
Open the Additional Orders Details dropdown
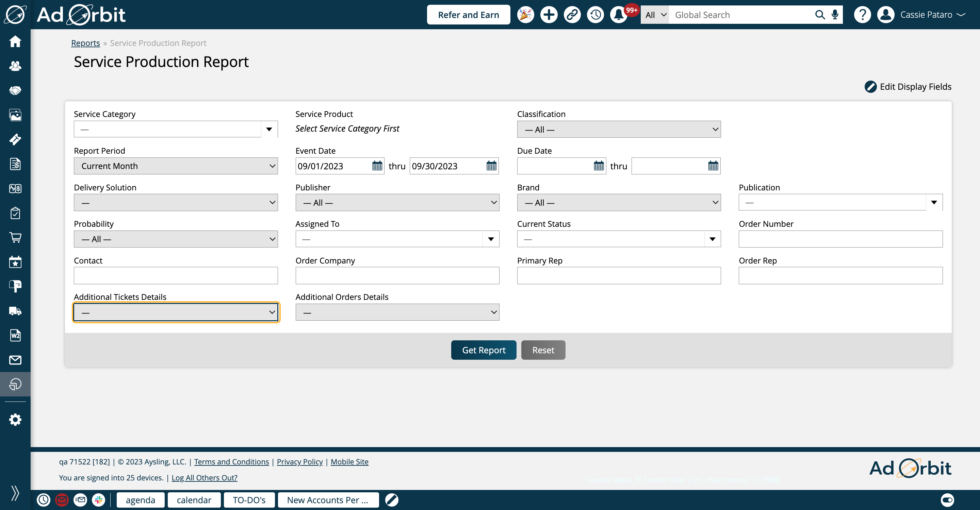point(397,312)
